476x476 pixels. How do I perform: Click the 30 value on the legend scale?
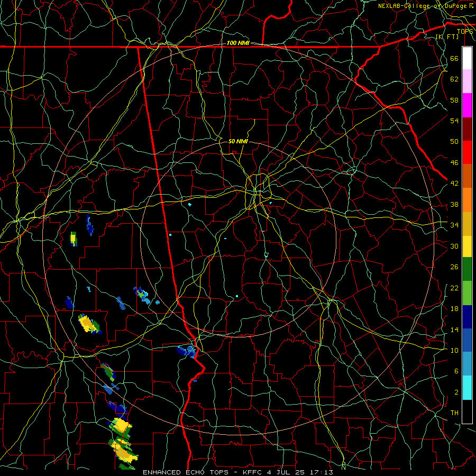tap(454, 246)
